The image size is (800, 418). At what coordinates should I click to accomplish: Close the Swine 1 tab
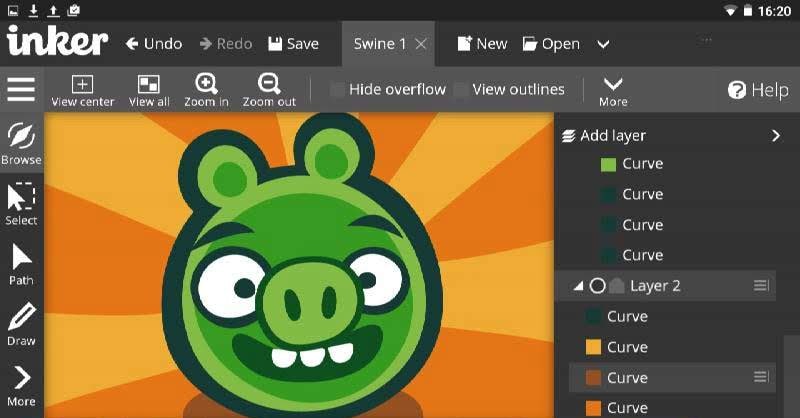421,44
